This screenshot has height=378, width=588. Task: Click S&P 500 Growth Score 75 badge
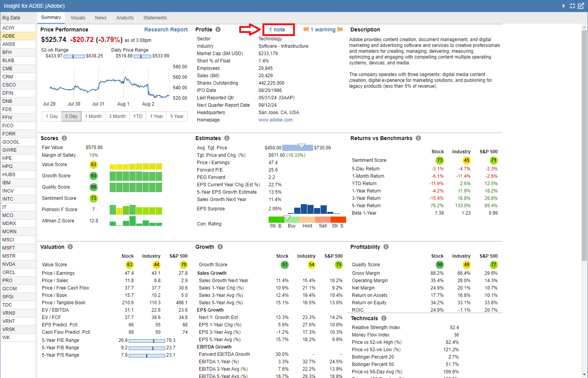(x=339, y=265)
